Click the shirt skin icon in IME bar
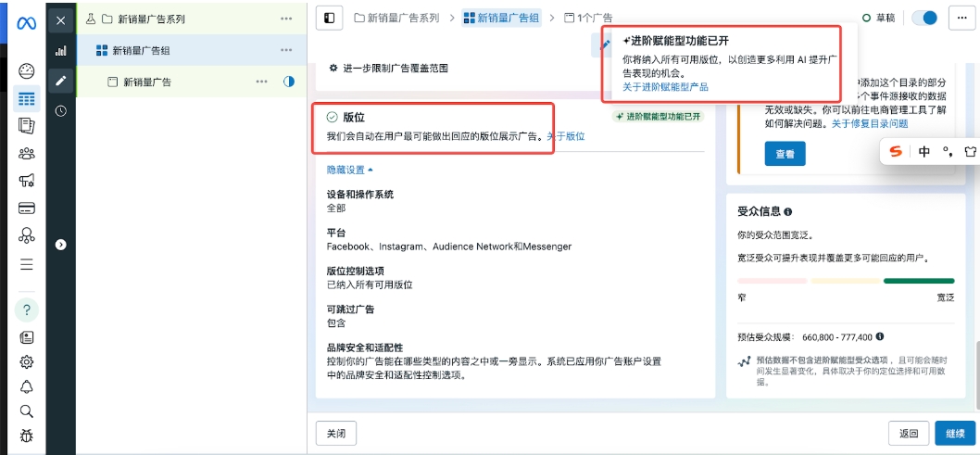Viewport: 980px width, 455px height. tap(970, 151)
